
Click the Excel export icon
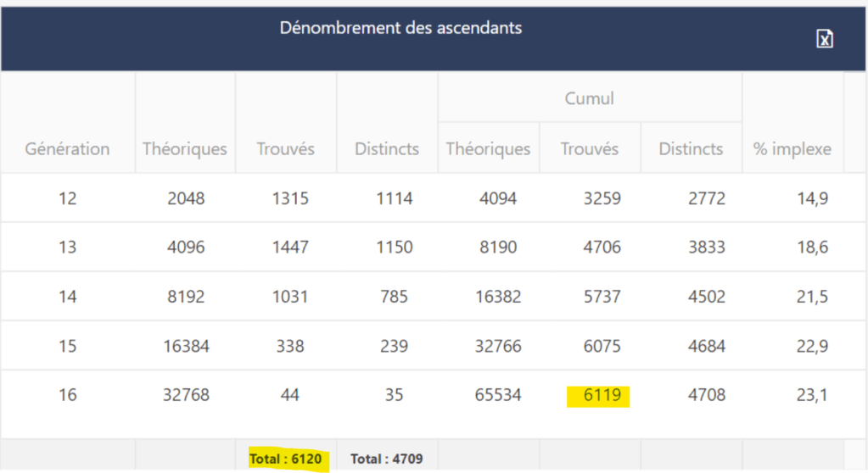click(x=824, y=39)
